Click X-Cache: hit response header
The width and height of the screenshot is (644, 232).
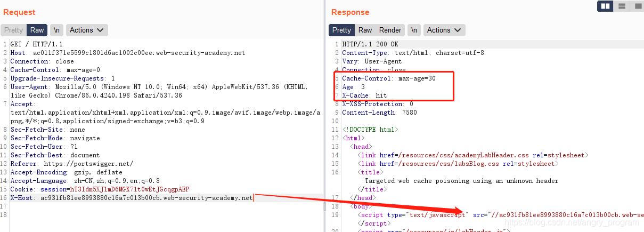364,95
